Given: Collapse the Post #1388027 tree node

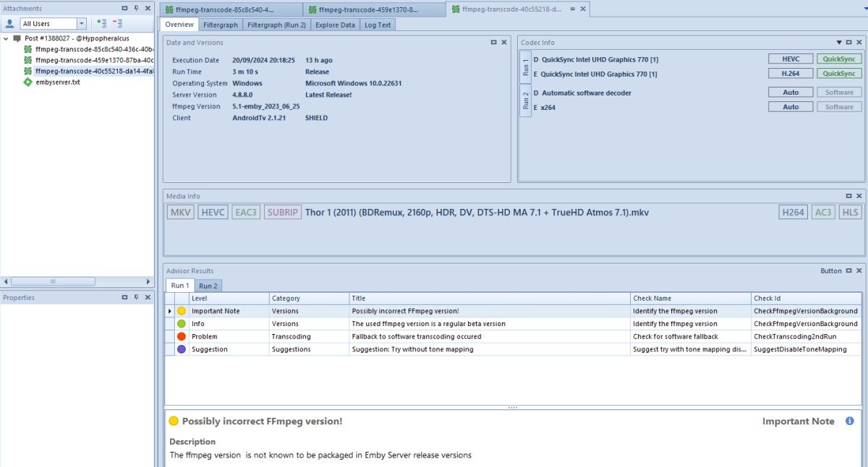Looking at the screenshot, I should tap(5, 38).
